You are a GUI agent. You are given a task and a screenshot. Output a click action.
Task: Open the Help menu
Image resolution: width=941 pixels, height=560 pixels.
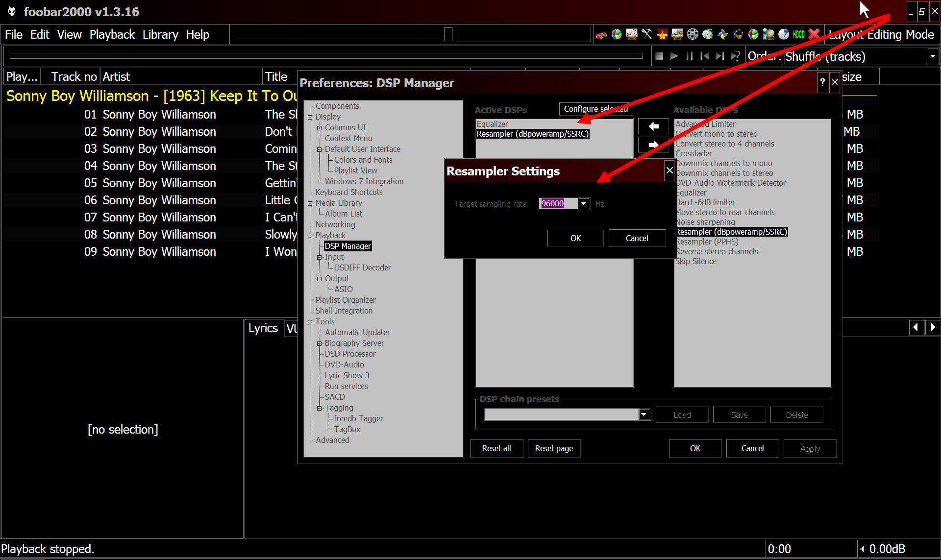[198, 35]
